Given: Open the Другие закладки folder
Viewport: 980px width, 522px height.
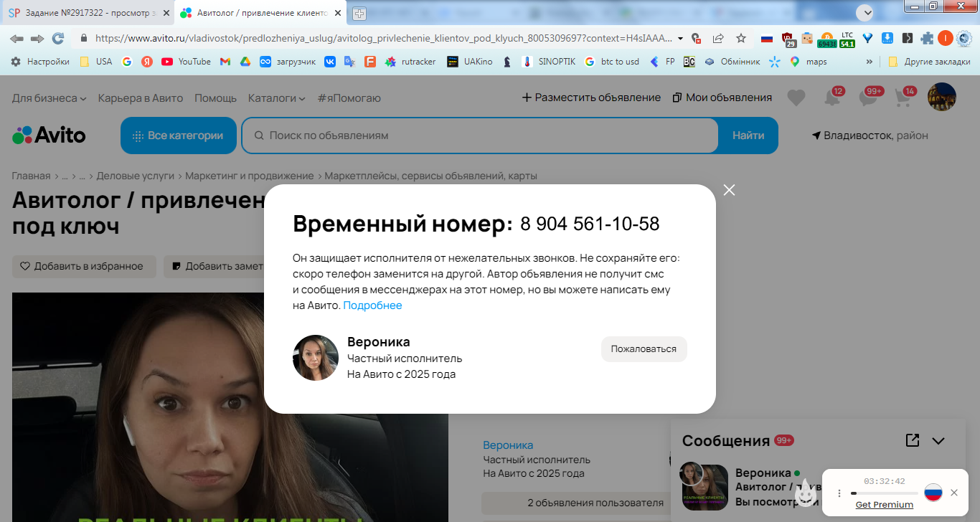Looking at the screenshot, I should (x=929, y=62).
